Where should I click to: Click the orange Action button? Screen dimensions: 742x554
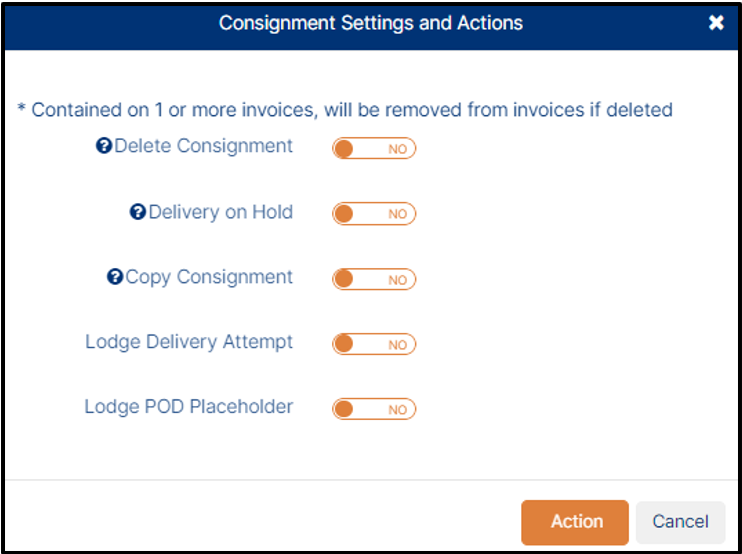pyautogui.click(x=575, y=522)
